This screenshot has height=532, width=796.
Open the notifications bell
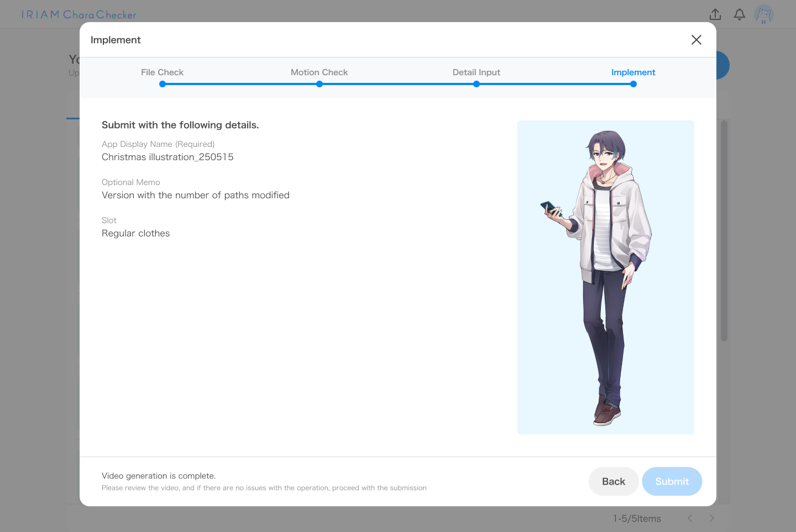point(740,14)
